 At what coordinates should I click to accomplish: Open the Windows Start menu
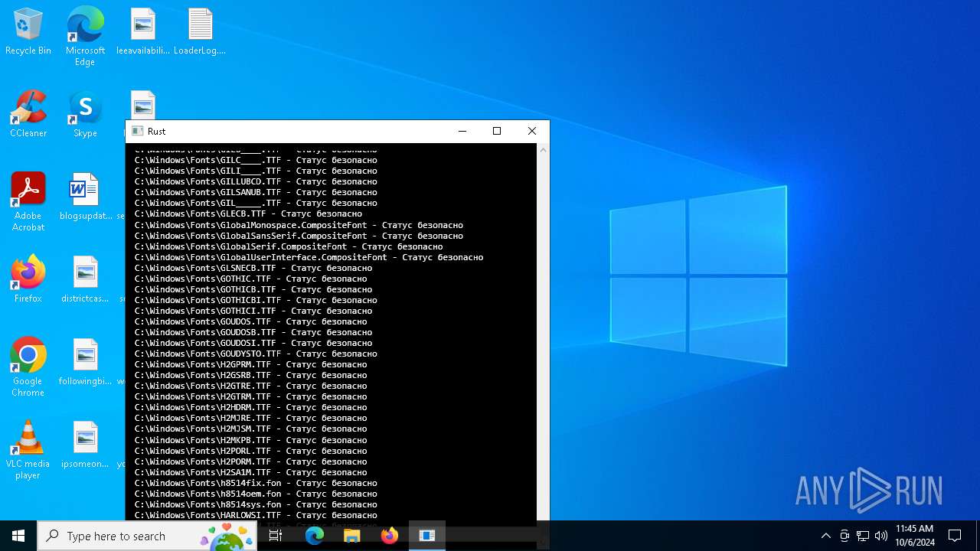pos(18,536)
